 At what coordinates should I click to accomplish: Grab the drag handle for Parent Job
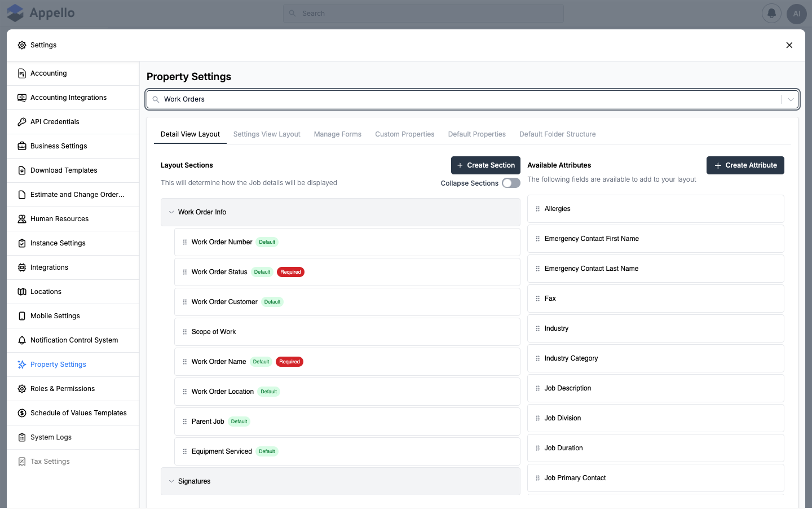coord(185,422)
